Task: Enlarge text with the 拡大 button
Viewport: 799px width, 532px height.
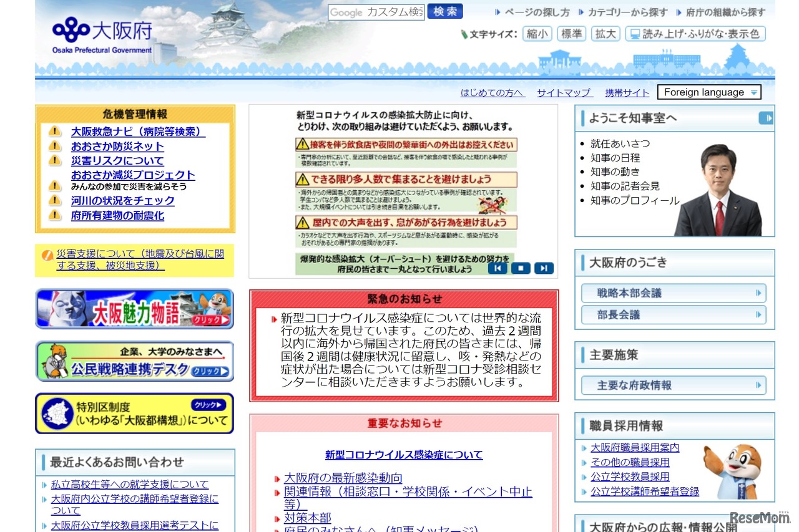Action: pyautogui.click(x=605, y=34)
